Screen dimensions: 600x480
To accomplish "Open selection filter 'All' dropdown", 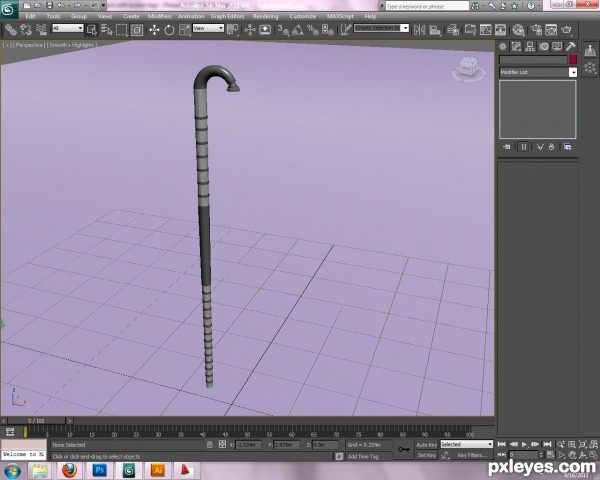I will coord(67,28).
